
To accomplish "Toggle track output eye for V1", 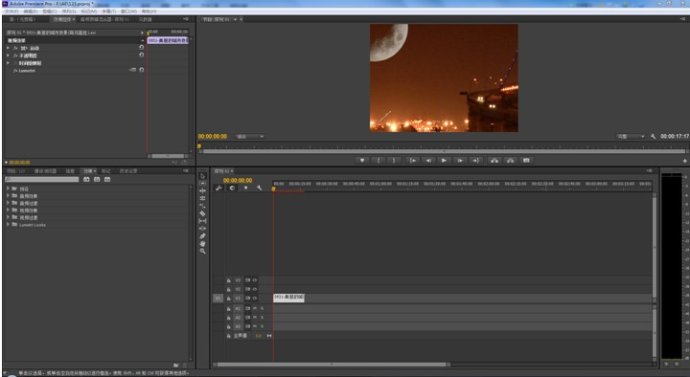I will click(255, 298).
